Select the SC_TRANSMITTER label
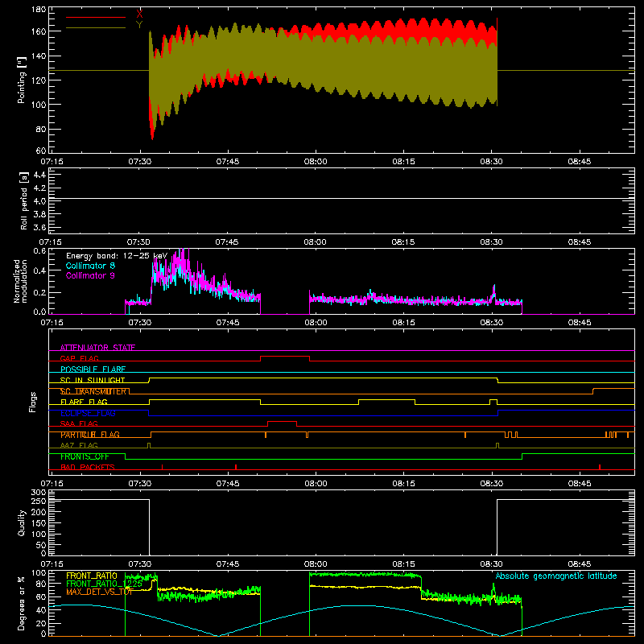 (93, 391)
